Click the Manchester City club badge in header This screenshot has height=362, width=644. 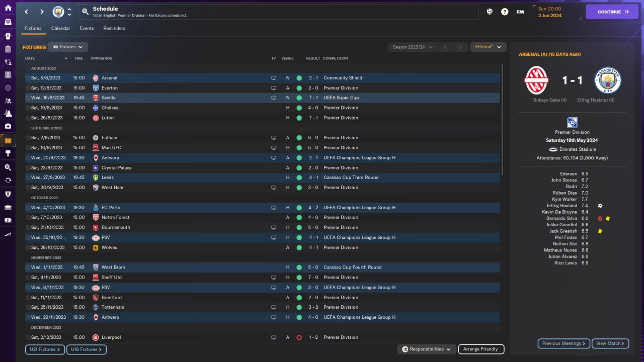pos(58,12)
